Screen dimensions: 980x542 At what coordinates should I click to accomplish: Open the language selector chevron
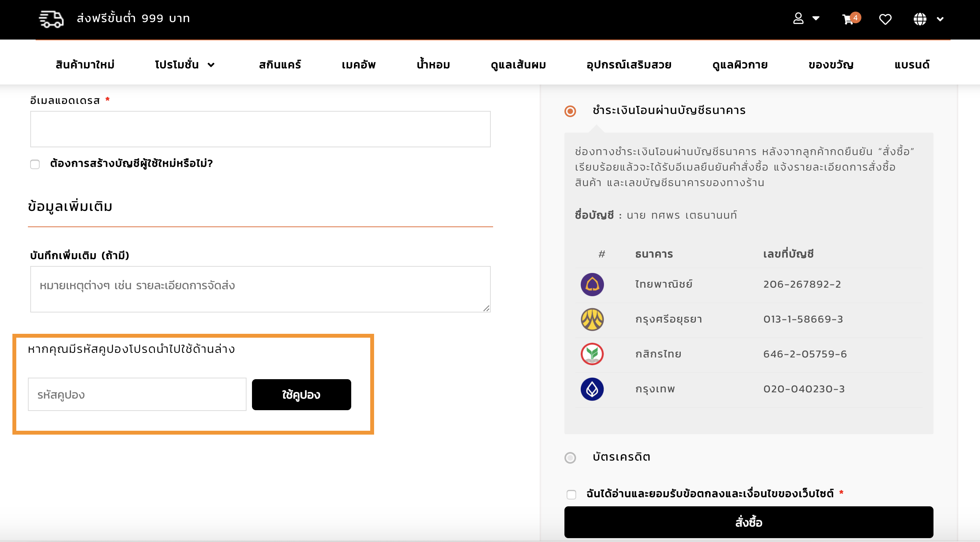point(940,19)
